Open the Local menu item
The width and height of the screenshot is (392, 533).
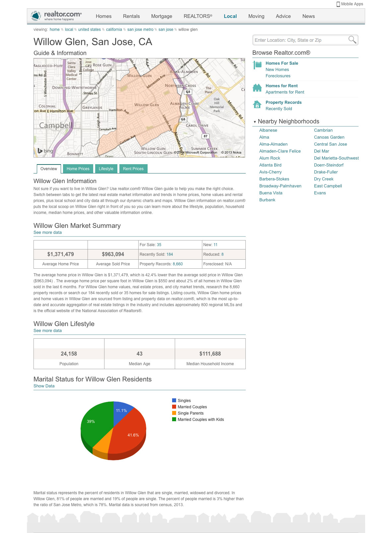[x=230, y=16]
